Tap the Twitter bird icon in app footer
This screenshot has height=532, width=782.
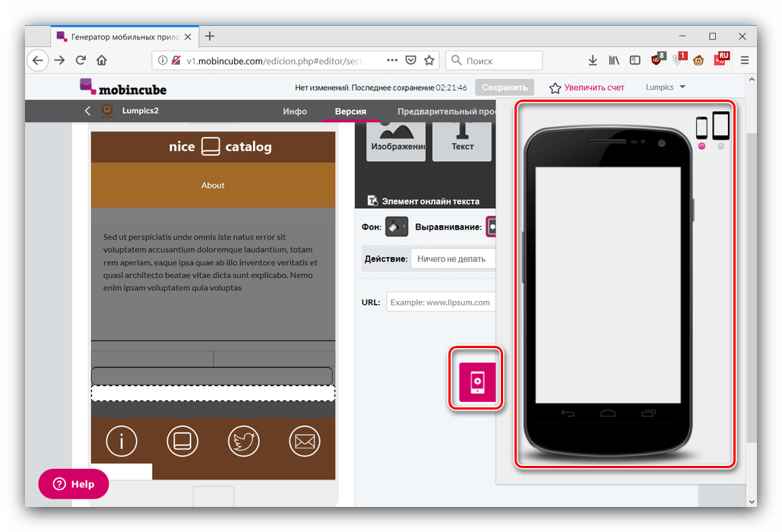click(x=243, y=442)
